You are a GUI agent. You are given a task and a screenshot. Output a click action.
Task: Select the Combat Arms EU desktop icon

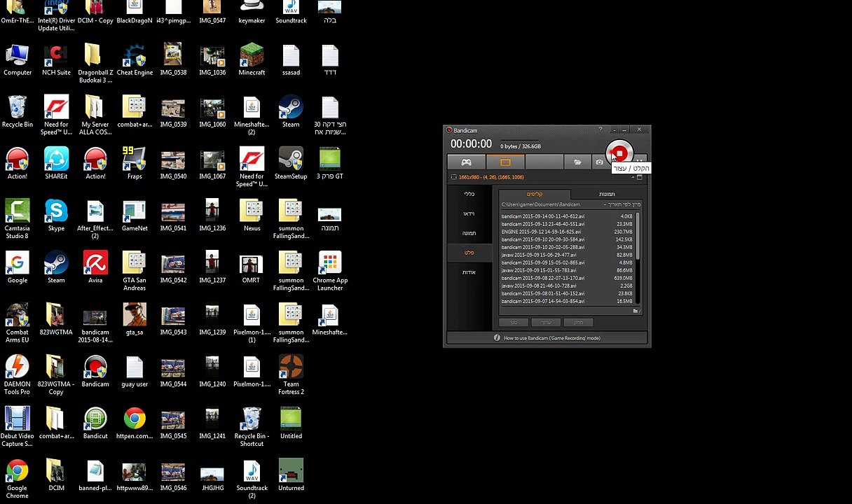(18, 323)
